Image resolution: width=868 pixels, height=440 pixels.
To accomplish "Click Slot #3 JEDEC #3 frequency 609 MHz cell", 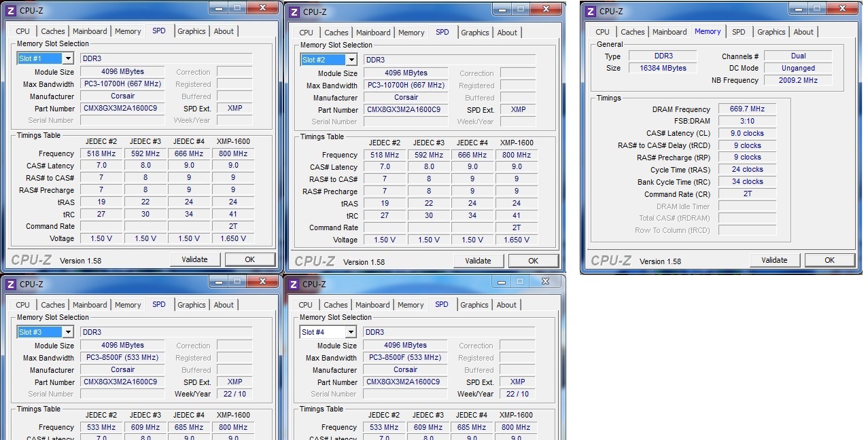I will (x=145, y=427).
